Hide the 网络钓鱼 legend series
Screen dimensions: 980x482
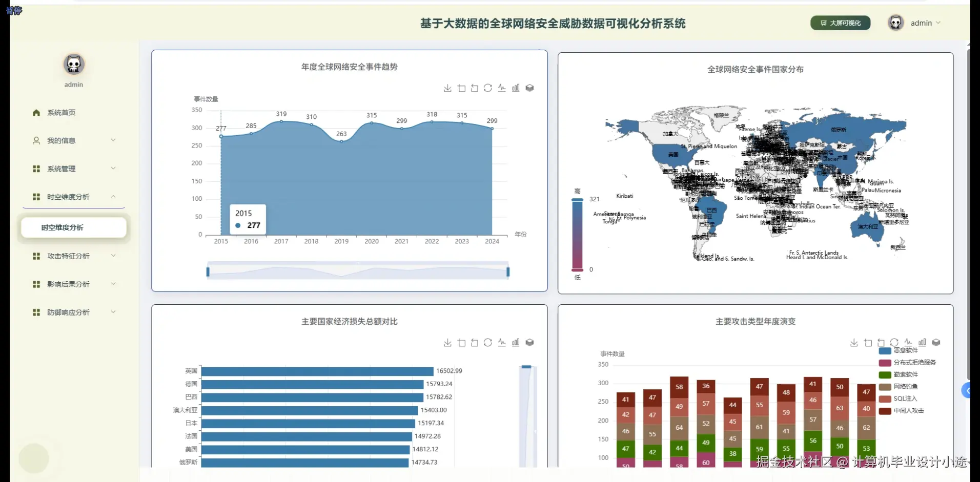(899, 387)
